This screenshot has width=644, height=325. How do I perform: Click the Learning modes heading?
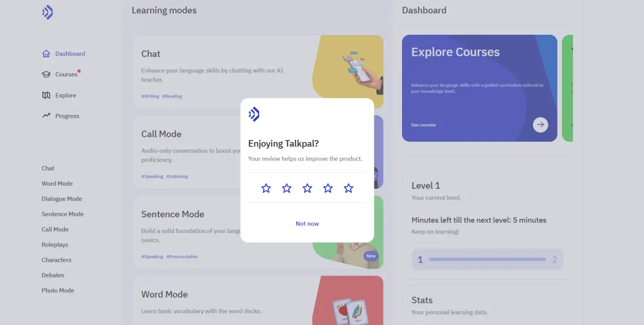164,11
